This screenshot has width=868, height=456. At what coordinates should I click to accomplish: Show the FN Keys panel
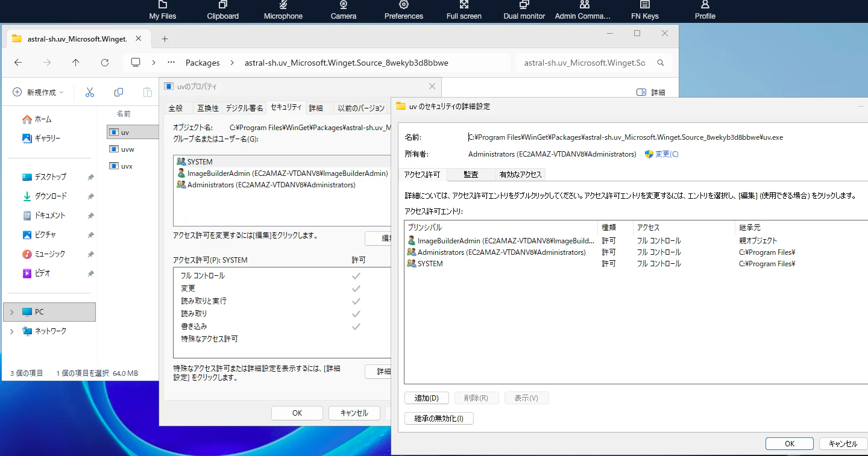click(x=645, y=10)
